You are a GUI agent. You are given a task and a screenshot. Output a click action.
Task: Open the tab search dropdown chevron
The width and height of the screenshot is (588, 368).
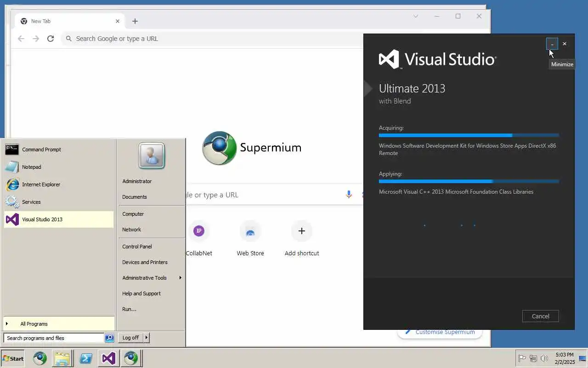click(x=416, y=16)
